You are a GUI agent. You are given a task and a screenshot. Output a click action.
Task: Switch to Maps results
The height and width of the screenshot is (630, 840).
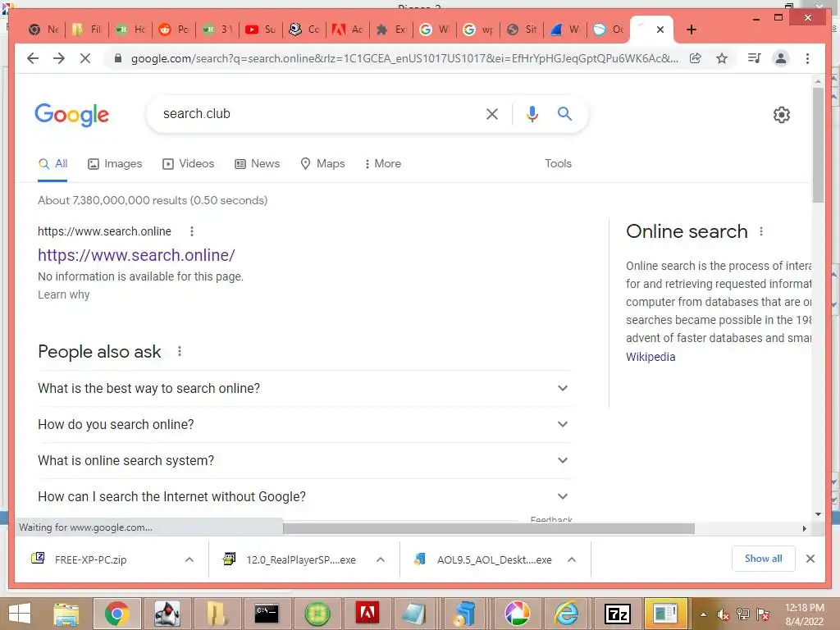[322, 164]
